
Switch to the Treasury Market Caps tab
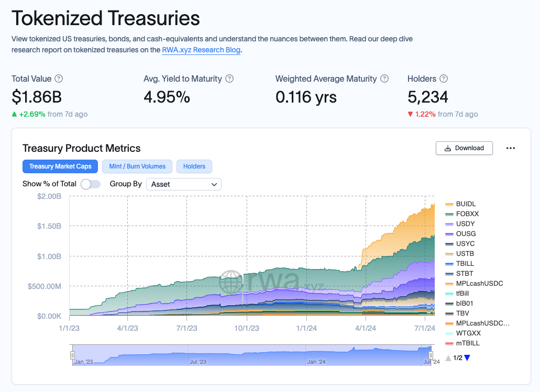(60, 166)
